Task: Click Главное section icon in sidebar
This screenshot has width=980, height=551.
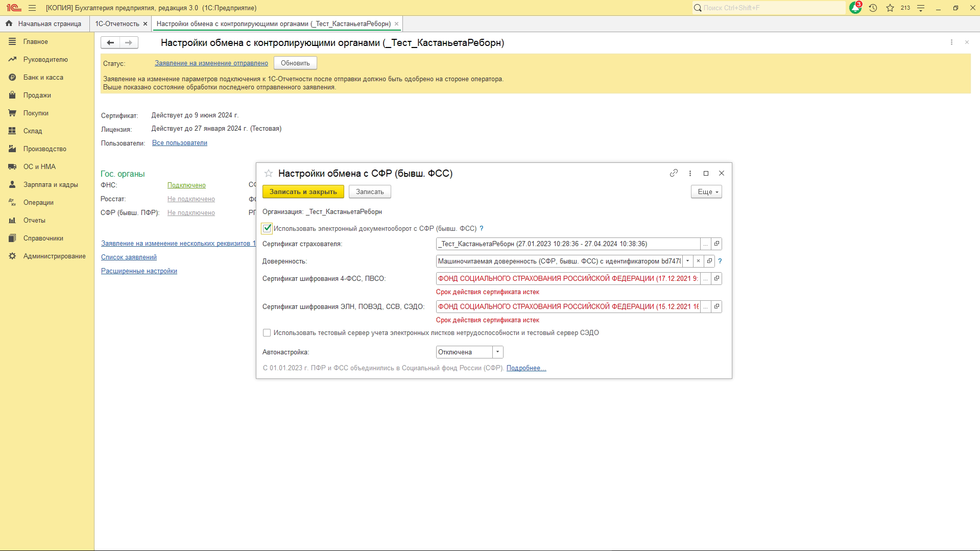Action: click(12, 42)
